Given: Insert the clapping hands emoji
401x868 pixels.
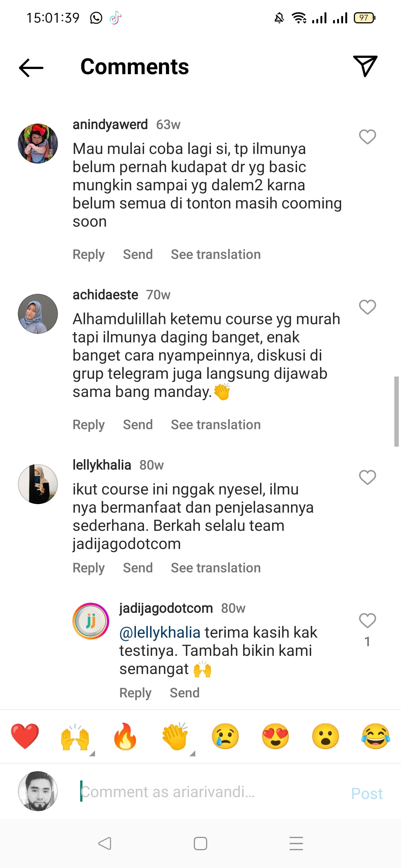Looking at the screenshot, I should [x=175, y=736].
